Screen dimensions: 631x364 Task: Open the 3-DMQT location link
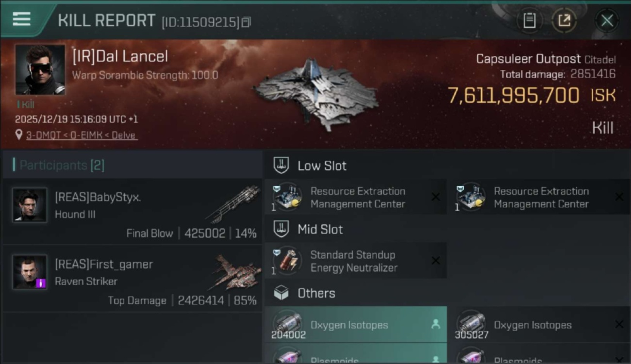(81, 135)
